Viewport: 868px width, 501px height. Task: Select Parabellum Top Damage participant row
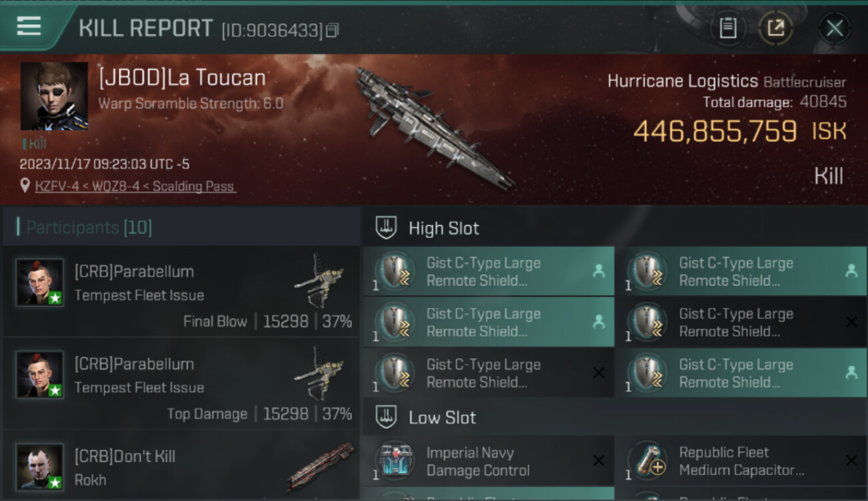point(182,383)
